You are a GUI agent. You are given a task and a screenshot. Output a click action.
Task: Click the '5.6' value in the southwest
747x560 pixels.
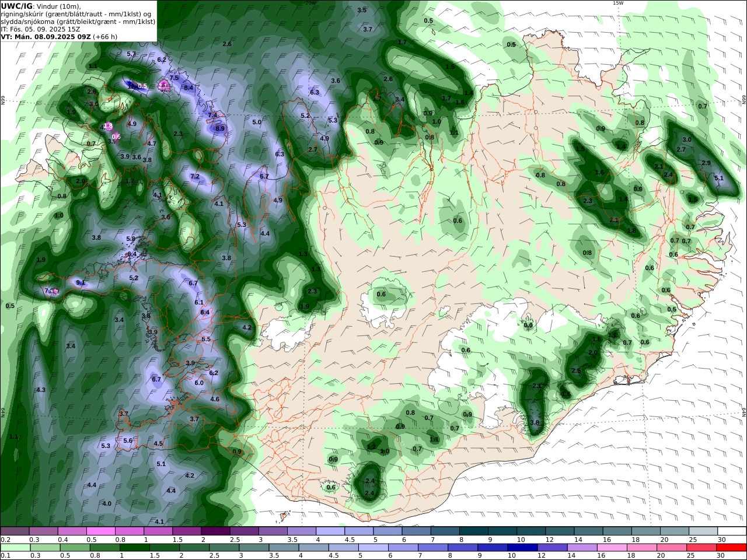tap(128, 440)
